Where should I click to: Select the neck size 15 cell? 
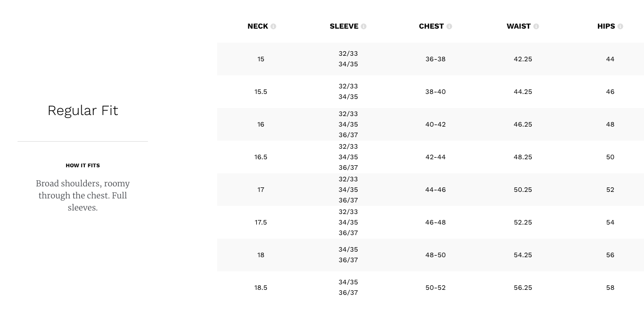[x=261, y=59]
